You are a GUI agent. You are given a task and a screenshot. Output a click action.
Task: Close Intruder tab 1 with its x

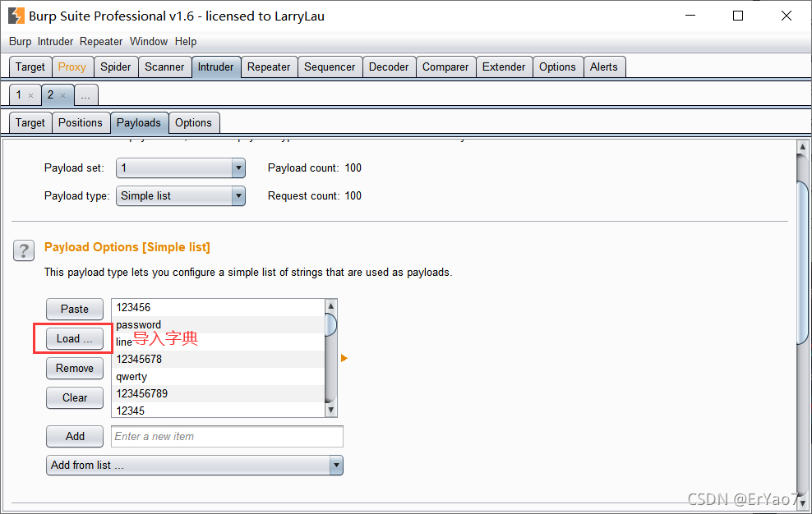coord(30,96)
